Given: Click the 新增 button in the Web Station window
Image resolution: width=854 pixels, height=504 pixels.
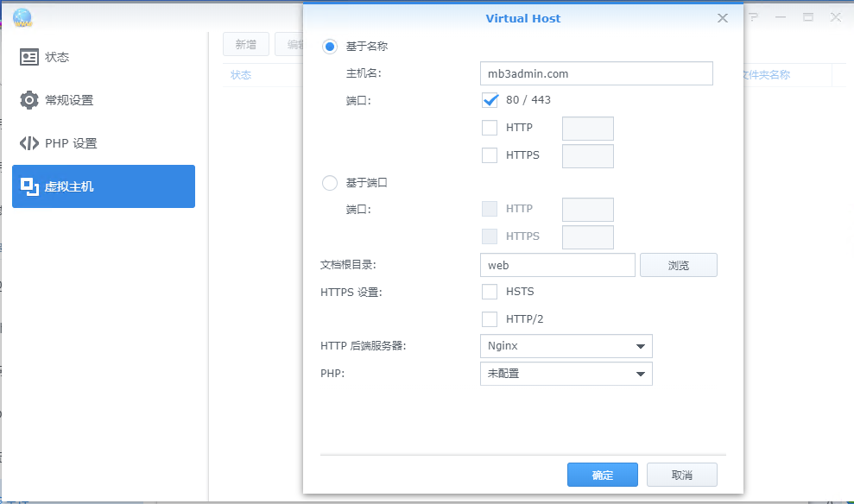Looking at the screenshot, I should click(245, 44).
